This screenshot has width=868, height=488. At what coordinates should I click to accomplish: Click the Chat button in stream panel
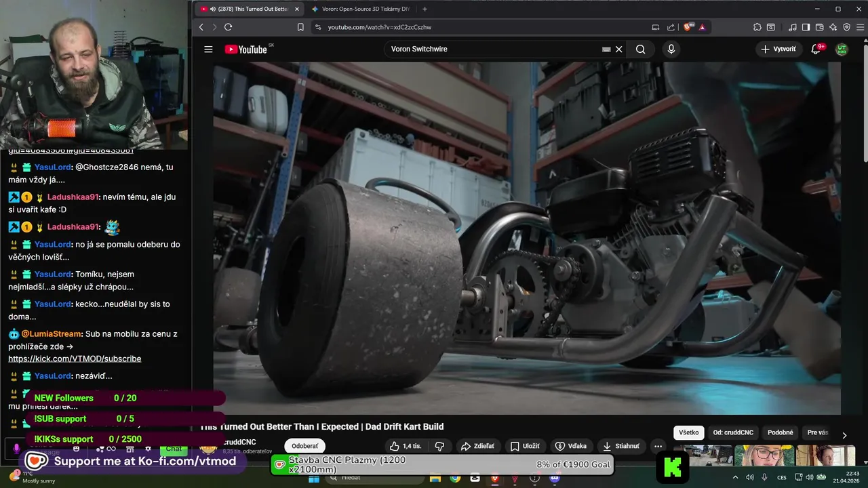(174, 449)
